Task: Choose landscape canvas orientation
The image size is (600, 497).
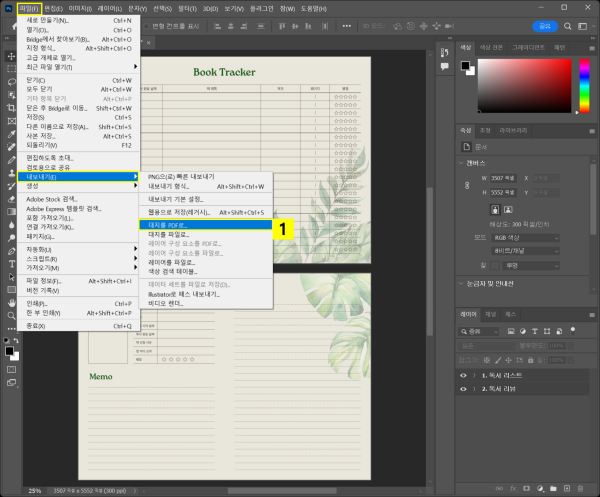Action: tap(508, 209)
